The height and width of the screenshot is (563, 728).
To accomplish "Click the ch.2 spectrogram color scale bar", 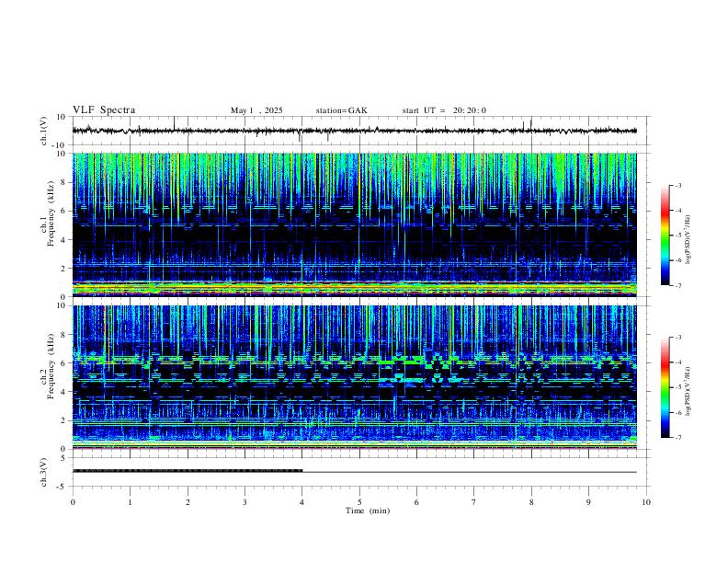I will 665,387.
